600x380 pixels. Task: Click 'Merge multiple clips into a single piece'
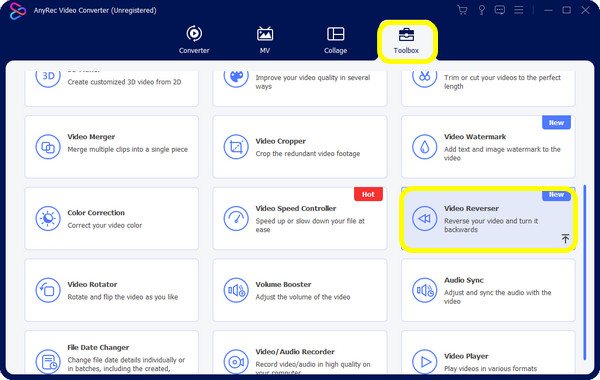(127, 149)
